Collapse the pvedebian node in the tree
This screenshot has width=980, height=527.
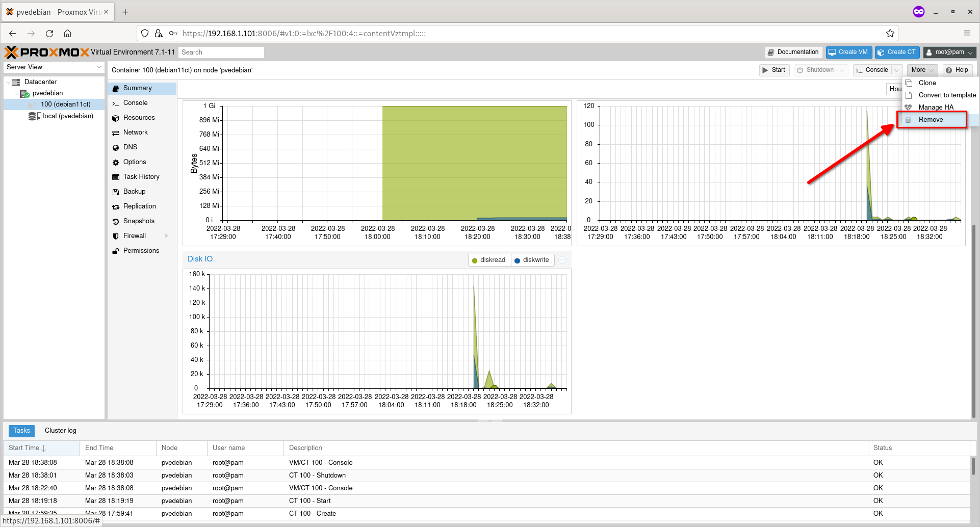[x=16, y=93]
